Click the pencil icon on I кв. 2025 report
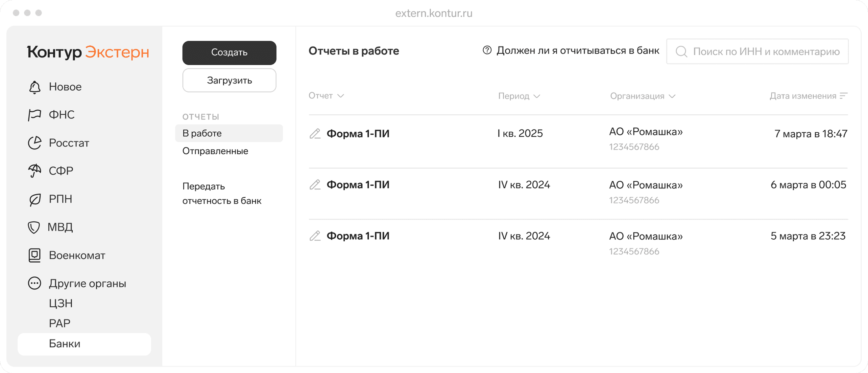Image resolution: width=868 pixels, height=373 pixels. [315, 134]
